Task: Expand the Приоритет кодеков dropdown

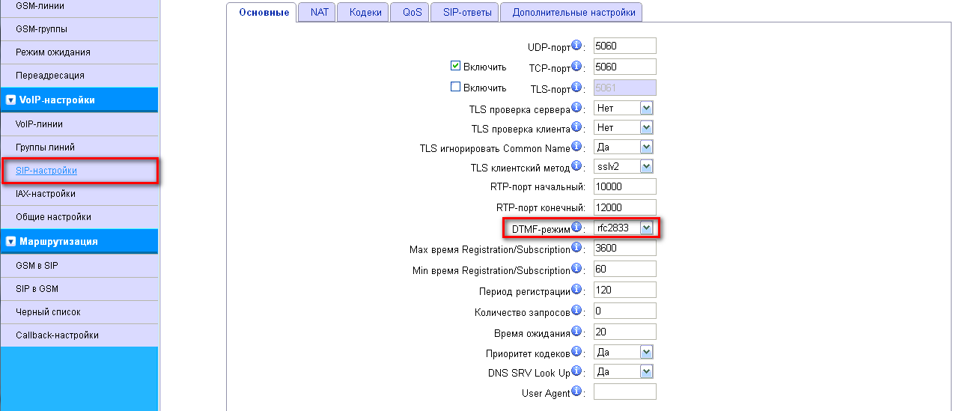Action: (x=646, y=352)
